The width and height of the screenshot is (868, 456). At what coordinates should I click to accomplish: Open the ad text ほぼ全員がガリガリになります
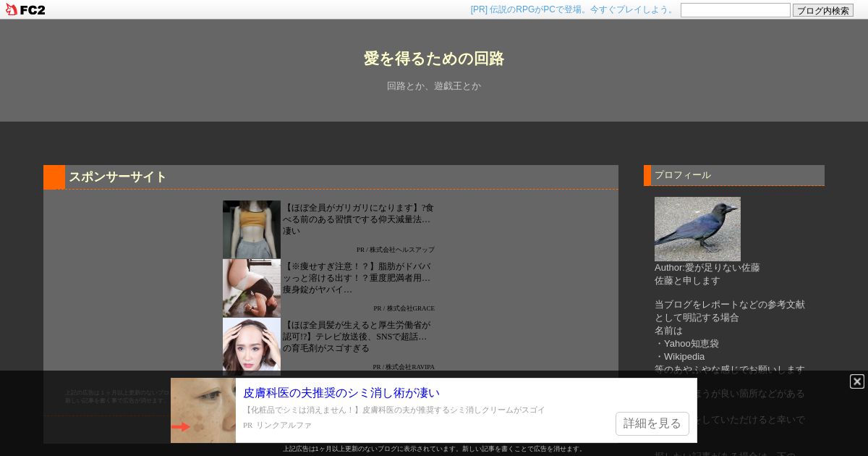(359, 219)
